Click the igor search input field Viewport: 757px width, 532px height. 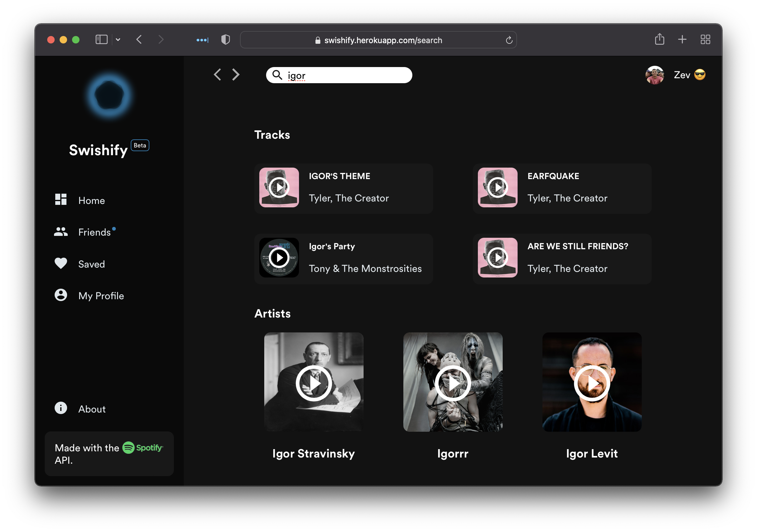(x=340, y=75)
